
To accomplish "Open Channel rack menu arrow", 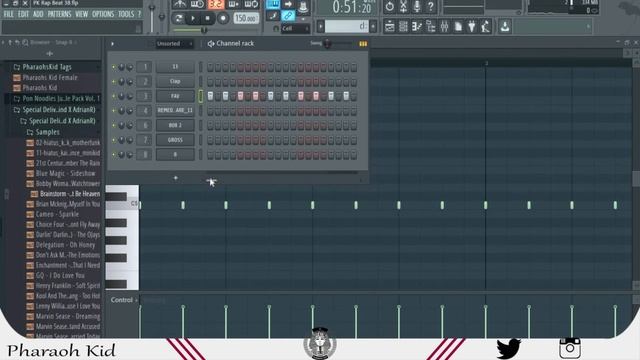I will [113, 44].
